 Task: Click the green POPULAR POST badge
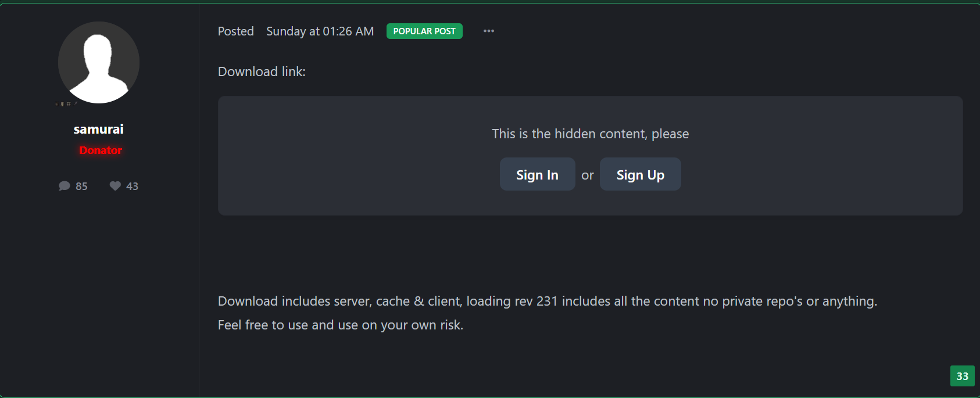(x=424, y=31)
